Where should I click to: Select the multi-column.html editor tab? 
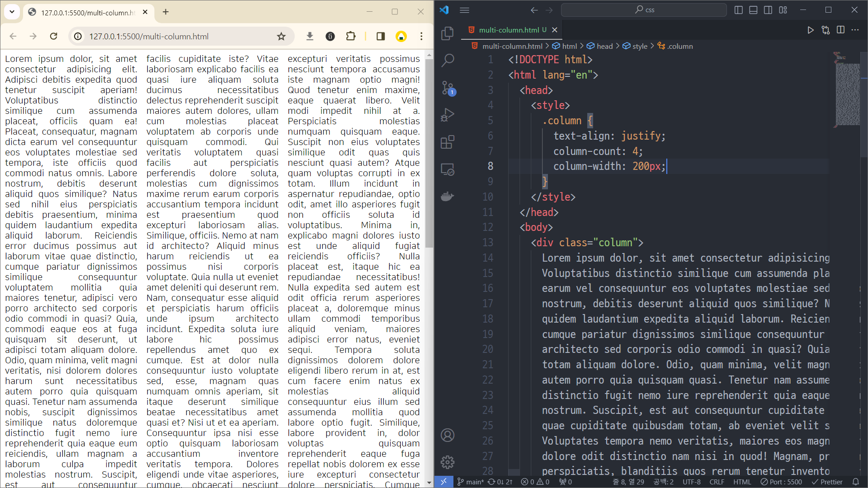pyautogui.click(x=509, y=30)
